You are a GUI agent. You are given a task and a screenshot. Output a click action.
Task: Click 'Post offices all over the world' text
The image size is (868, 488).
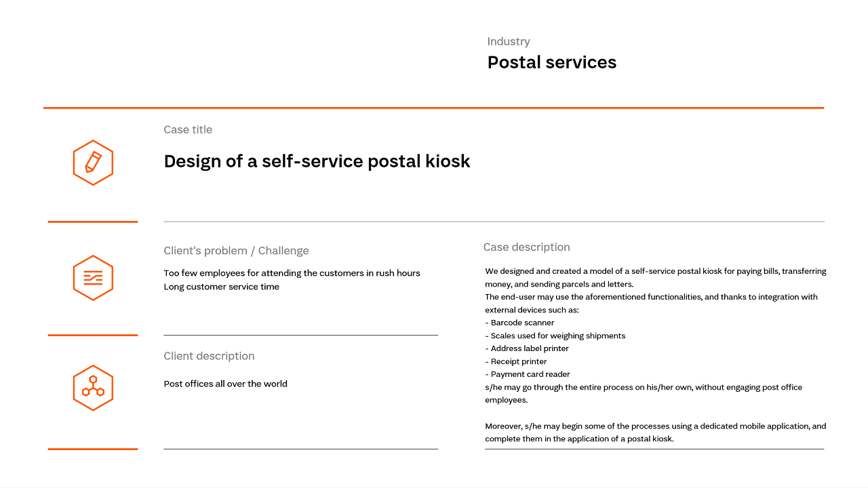pyautogui.click(x=225, y=384)
